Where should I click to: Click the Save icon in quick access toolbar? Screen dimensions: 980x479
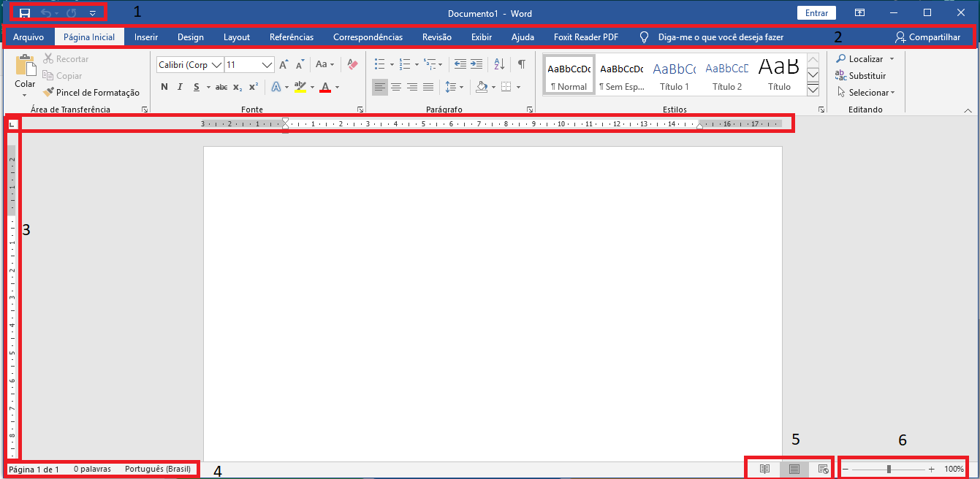pos(25,13)
